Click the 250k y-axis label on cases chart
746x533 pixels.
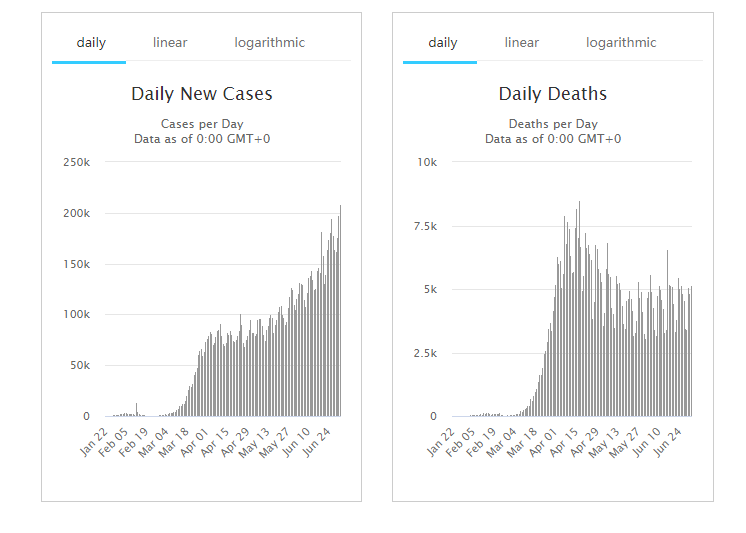pyautogui.click(x=77, y=162)
